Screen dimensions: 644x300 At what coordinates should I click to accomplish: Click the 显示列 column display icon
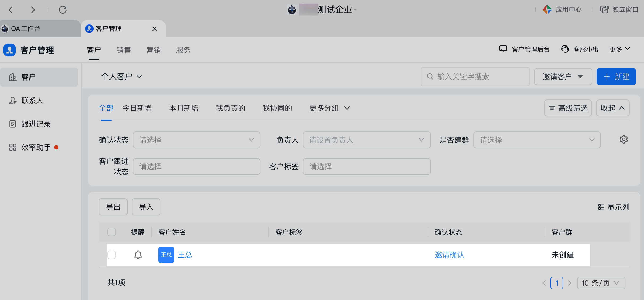click(601, 207)
